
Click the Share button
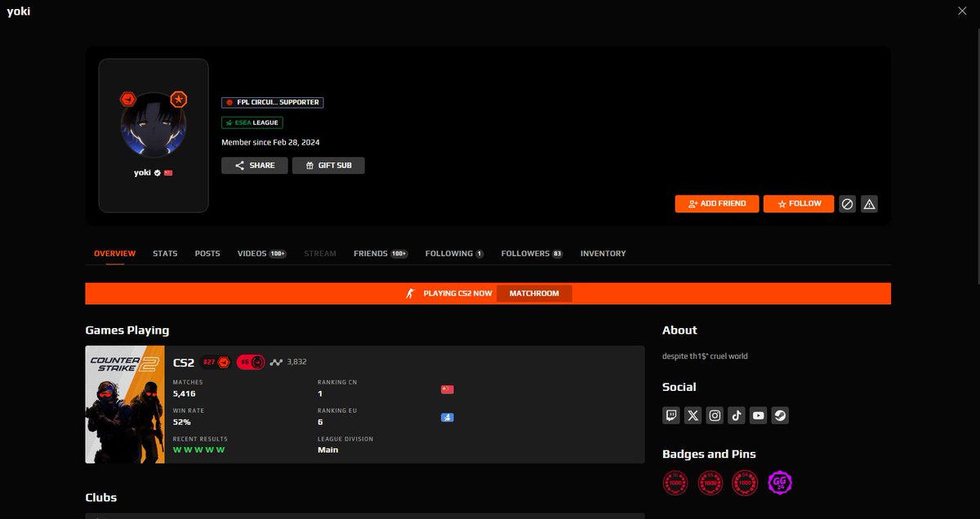(x=254, y=166)
